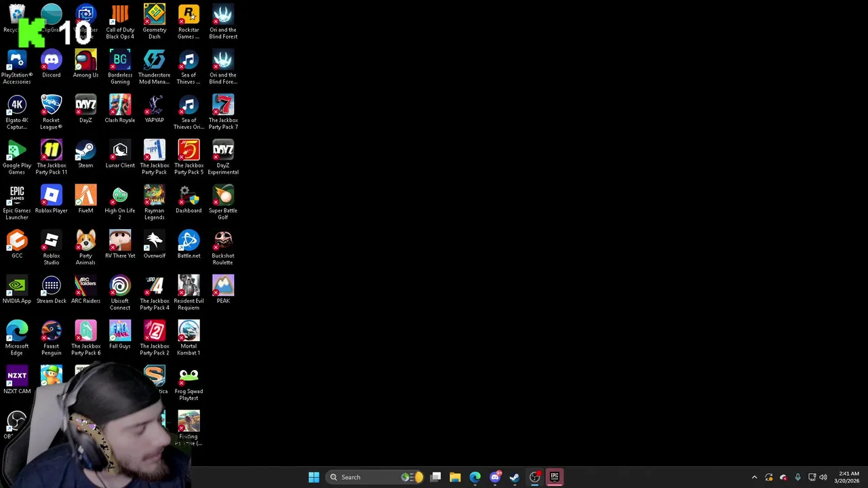868x488 pixels.
Task: Open the Borderless Gaming shortcut
Action: pyautogui.click(x=120, y=67)
